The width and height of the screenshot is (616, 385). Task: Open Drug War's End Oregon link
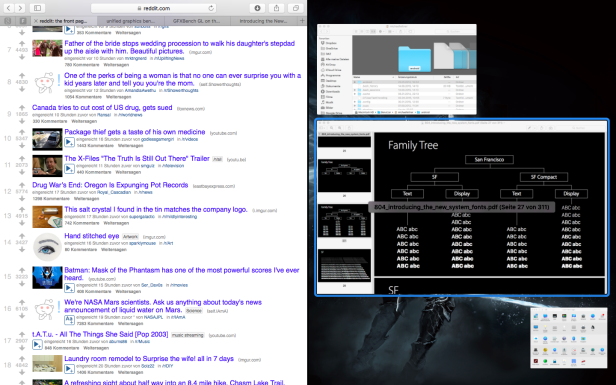point(110,185)
